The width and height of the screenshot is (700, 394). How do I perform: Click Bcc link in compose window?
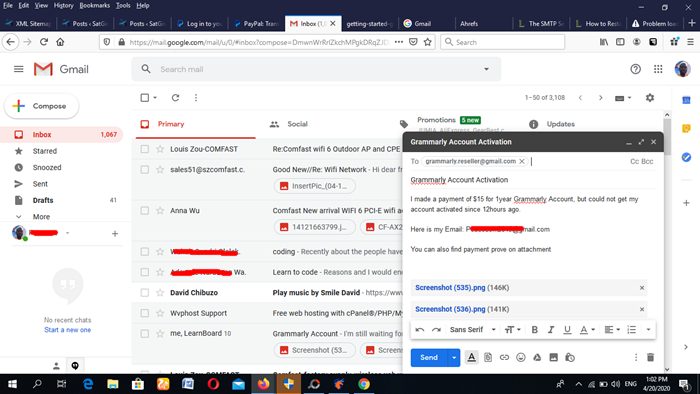point(647,161)
